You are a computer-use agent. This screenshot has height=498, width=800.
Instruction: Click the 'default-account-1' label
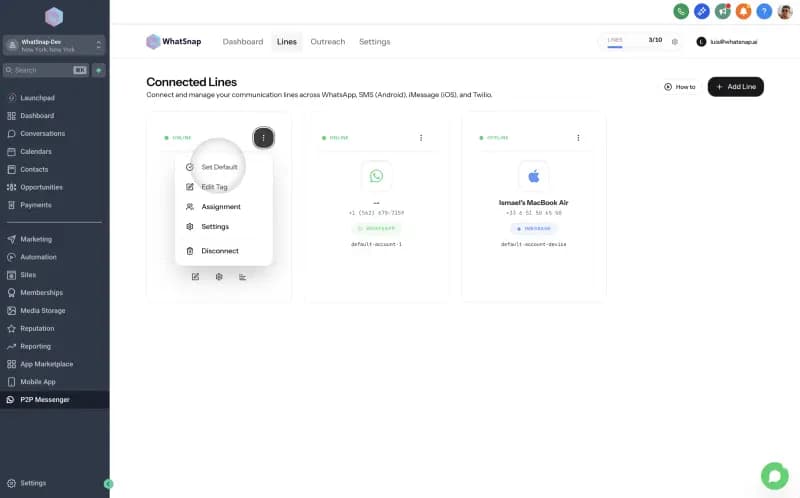tap(376, 244)
